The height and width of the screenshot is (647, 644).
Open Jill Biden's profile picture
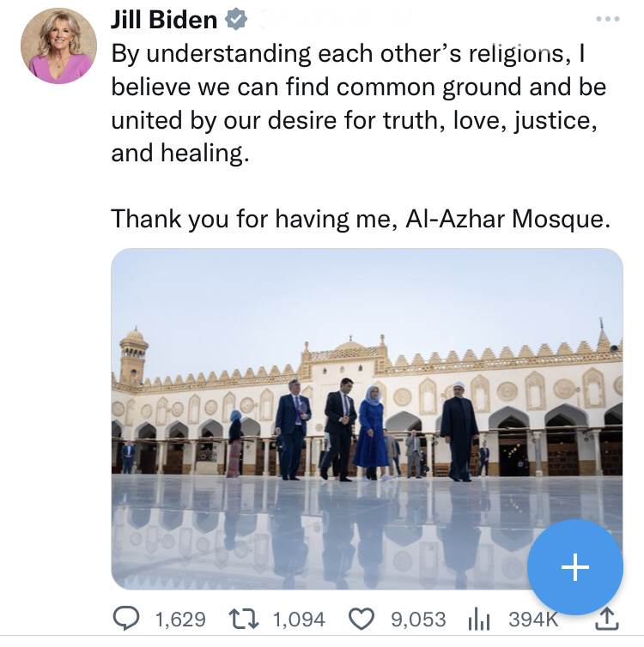(58, 45)
